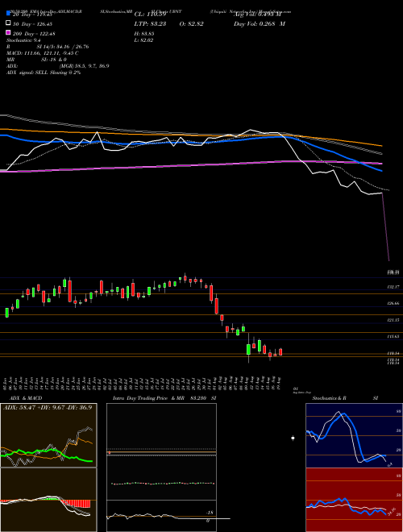Click the magenta 200 Day EMA legend swatch
The width and height of the screenshot is (403, 532).
(x=9, y=32)
